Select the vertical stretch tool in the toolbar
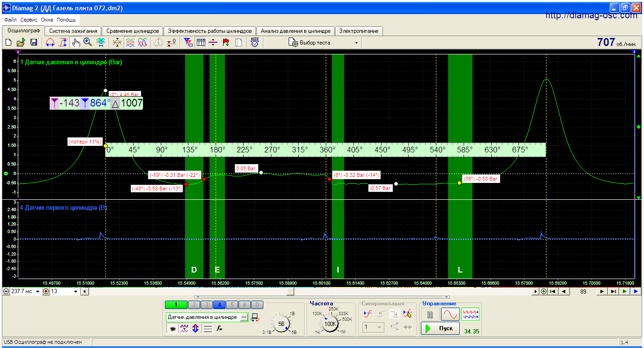Image resolution: width=644 pixels, height=348 pixels. [x=63, y=42]
